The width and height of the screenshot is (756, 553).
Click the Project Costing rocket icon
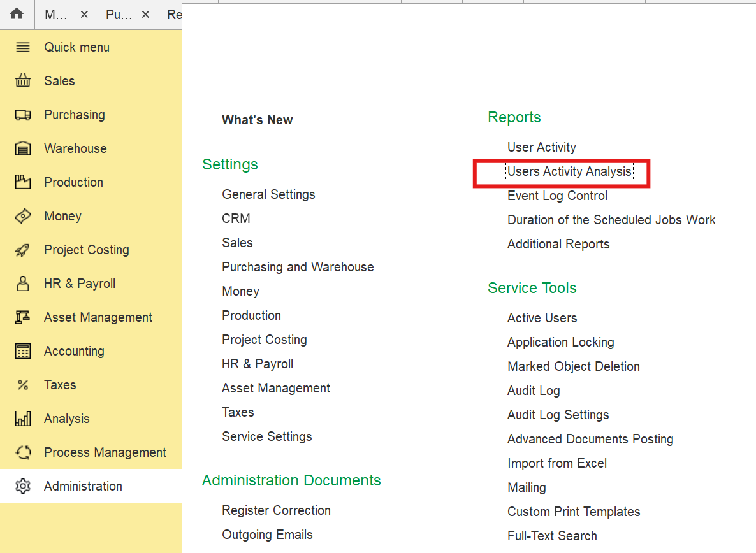tap(23, 250)
